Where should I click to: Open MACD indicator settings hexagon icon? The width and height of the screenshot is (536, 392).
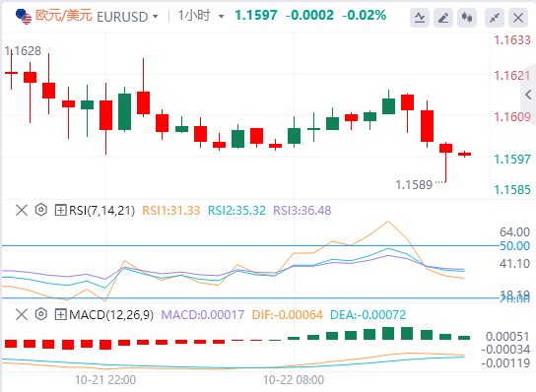tap(41, 314)
